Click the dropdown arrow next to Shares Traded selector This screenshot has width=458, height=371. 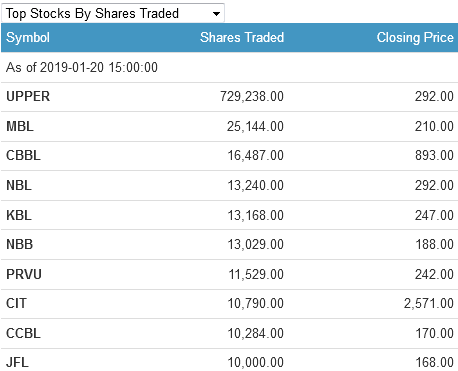216,14
